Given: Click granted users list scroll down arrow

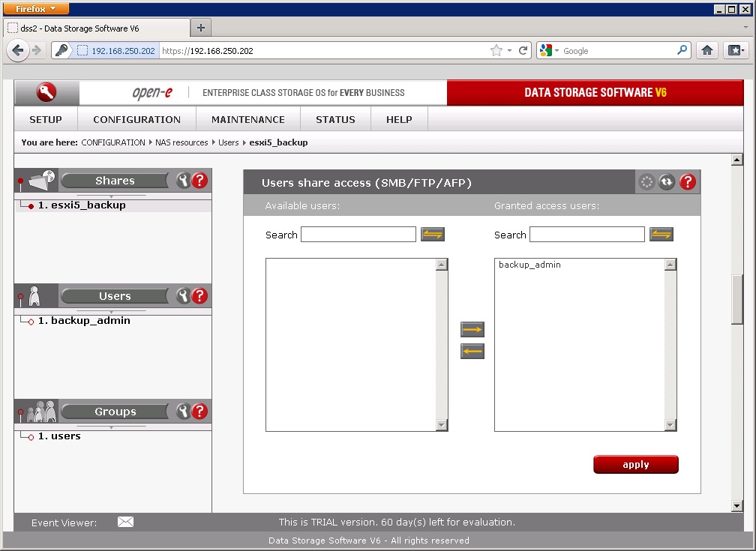Looking at the screenshot, I should click(x=670, y=425).
